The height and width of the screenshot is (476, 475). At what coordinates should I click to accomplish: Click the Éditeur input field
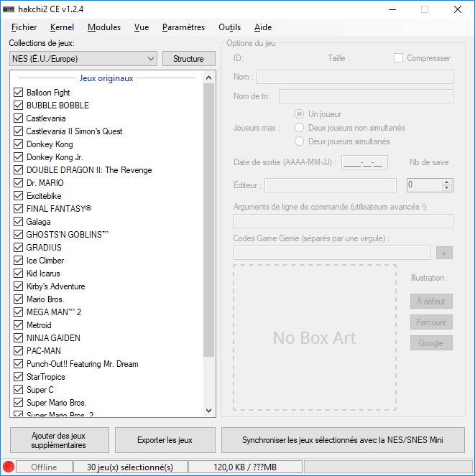click(x=331, y=185)
